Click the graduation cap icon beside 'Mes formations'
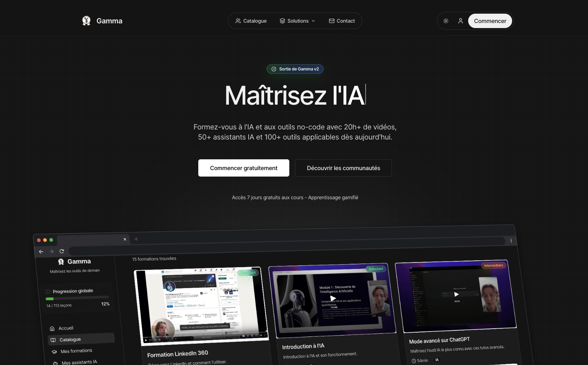The image size is (588, 365). pyautogui.click(x=54, y=352)
